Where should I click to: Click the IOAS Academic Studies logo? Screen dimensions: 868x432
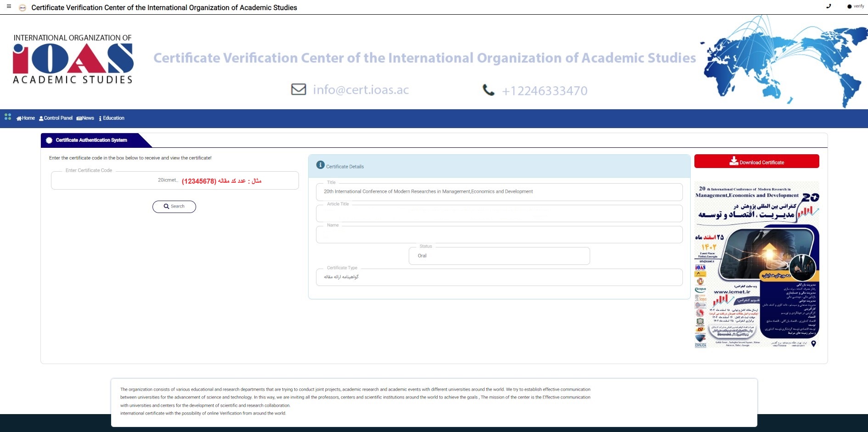(73, 59)
